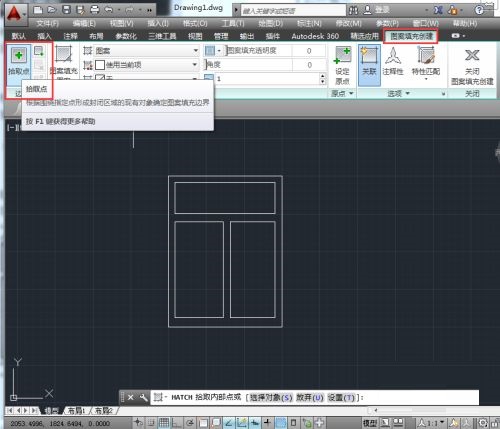Open the 格式(O) menu
The width and height of the screenshot is (500, 429).
195,23
